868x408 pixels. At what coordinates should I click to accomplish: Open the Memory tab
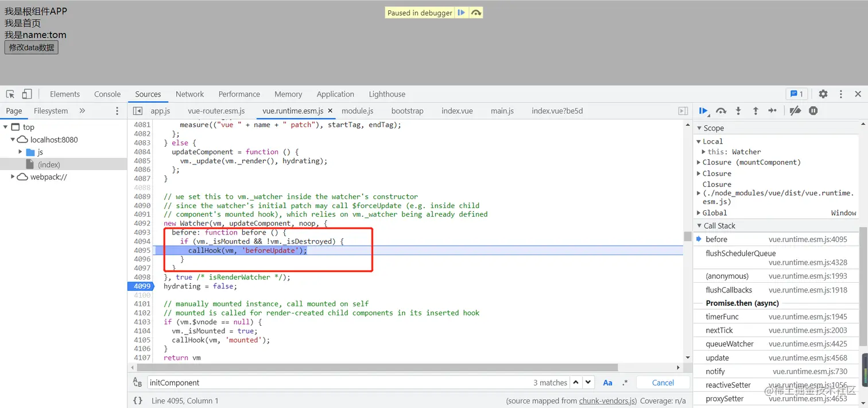pos(288,94)
